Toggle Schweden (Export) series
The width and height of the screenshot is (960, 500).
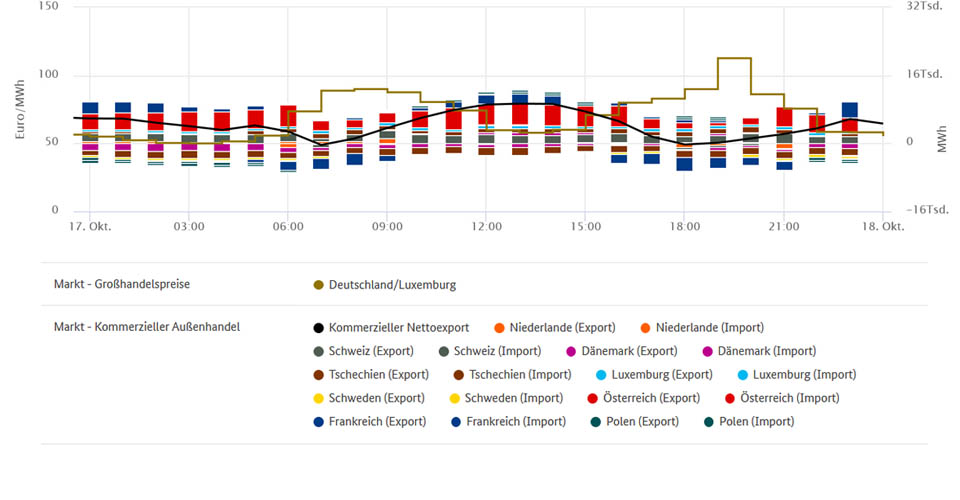coord(369,398)
